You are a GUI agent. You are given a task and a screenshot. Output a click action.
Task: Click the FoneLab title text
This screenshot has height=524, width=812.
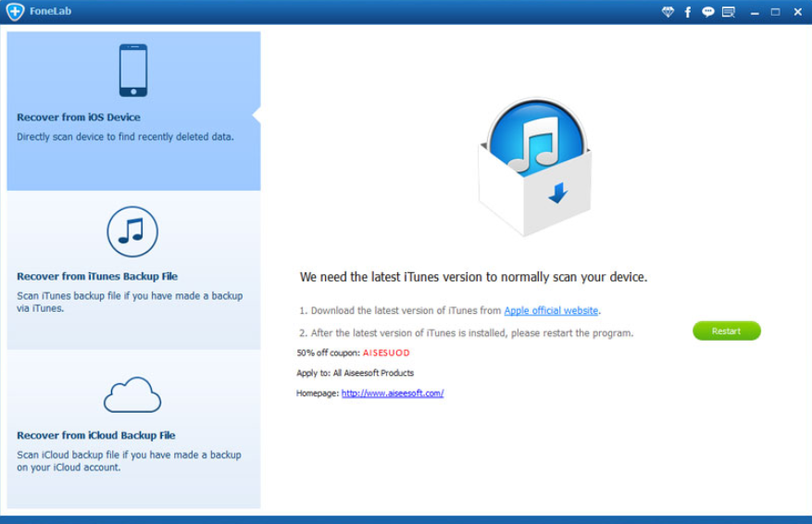(x=50, y=11)
